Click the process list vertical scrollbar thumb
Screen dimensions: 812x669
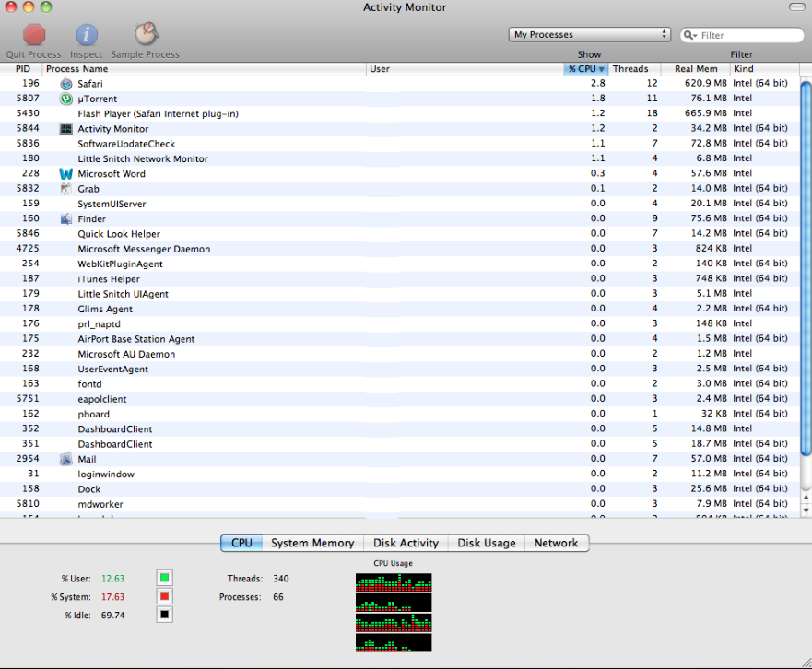click(x=806, y=268)
